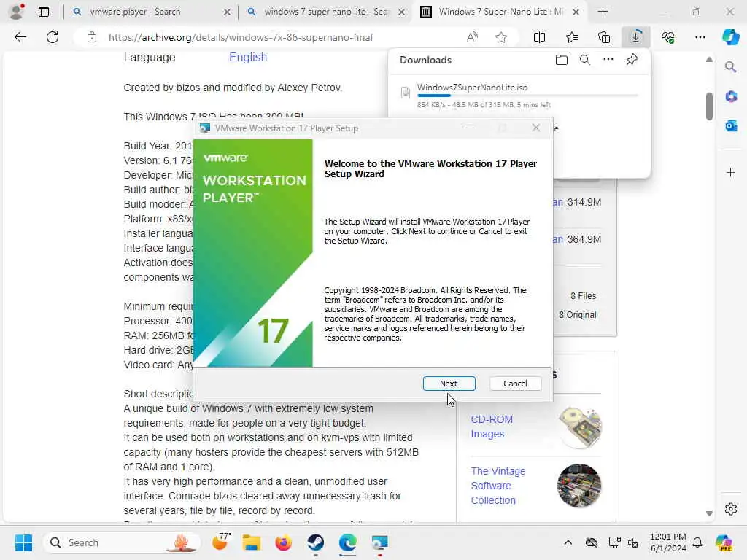Refresh the archive.org page

click(x=53, y=37)
